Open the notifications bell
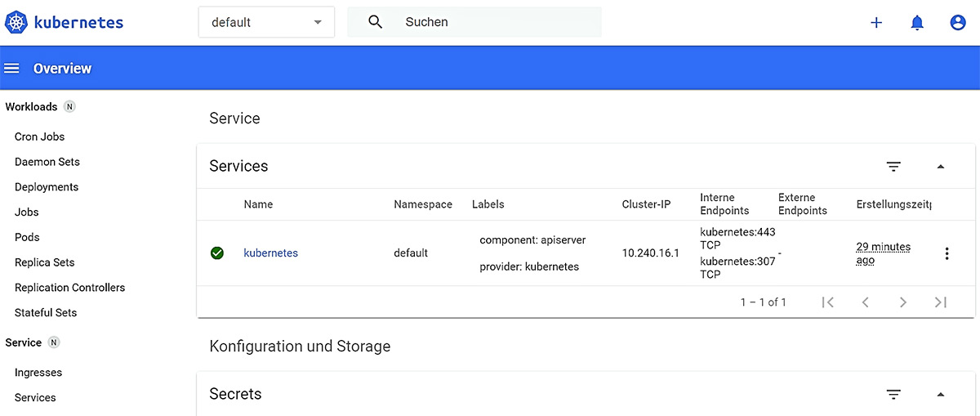The image size is (980, 416). coord(917,23)
